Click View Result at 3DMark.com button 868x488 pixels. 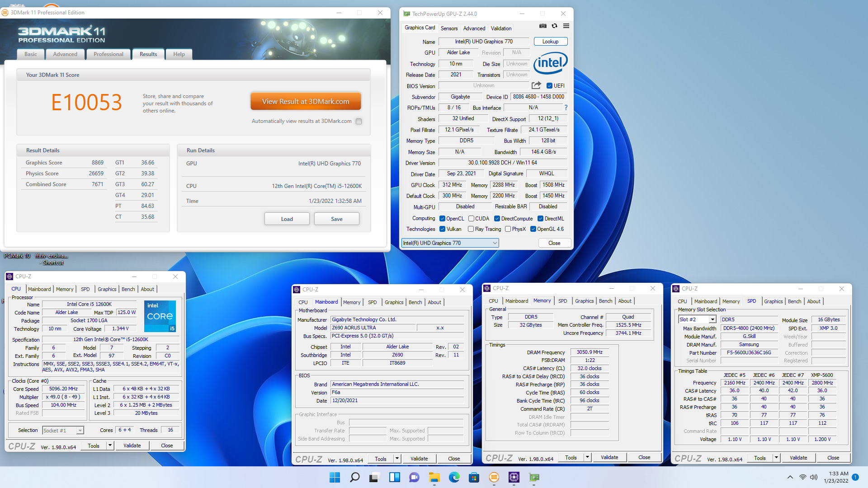306,102
